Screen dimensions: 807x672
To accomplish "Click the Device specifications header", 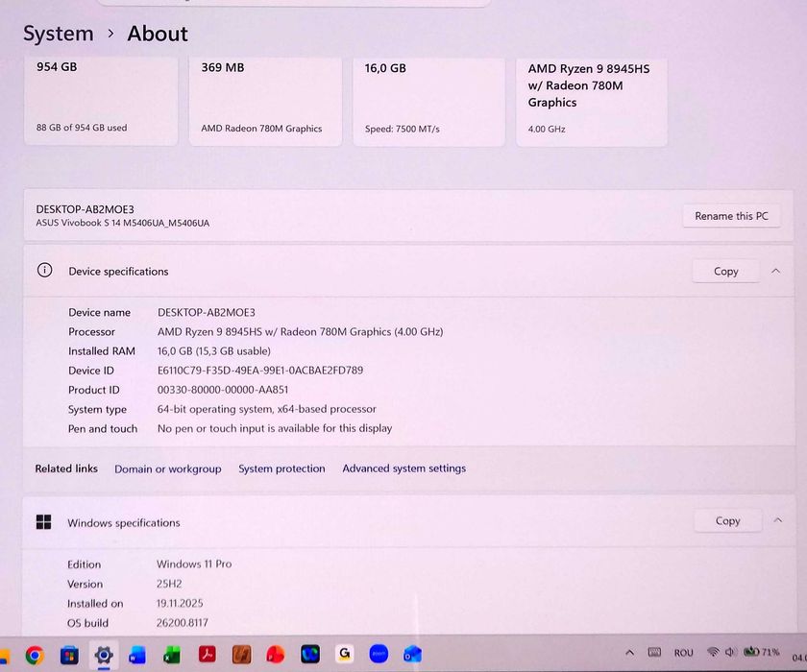I will [408, 271].
